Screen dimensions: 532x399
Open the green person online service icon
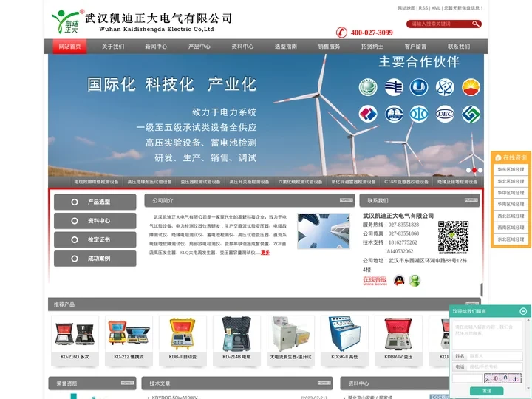pos(415,281)
